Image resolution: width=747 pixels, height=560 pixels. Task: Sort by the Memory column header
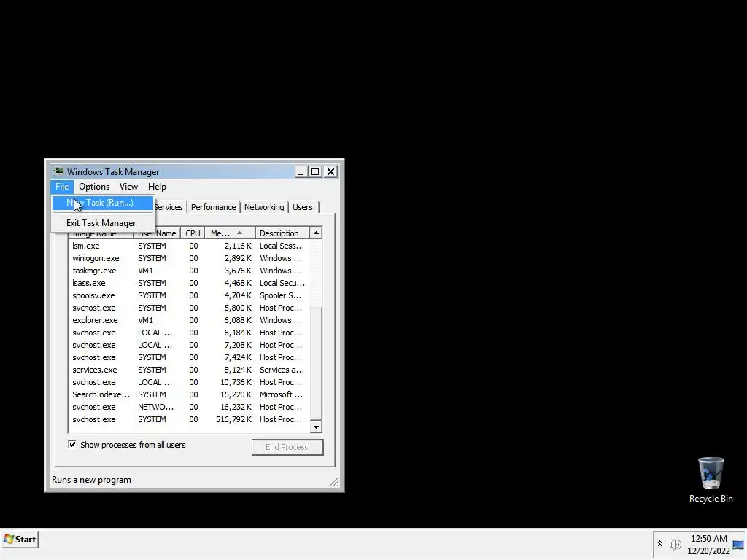pyautogui.click(x=230, y=233)
